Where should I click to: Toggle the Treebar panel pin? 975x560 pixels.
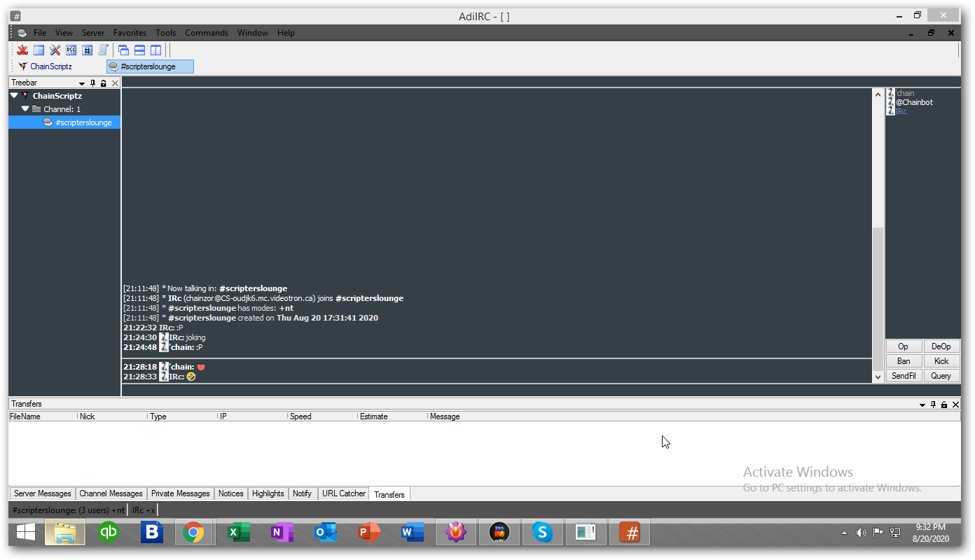click(92, 83)
